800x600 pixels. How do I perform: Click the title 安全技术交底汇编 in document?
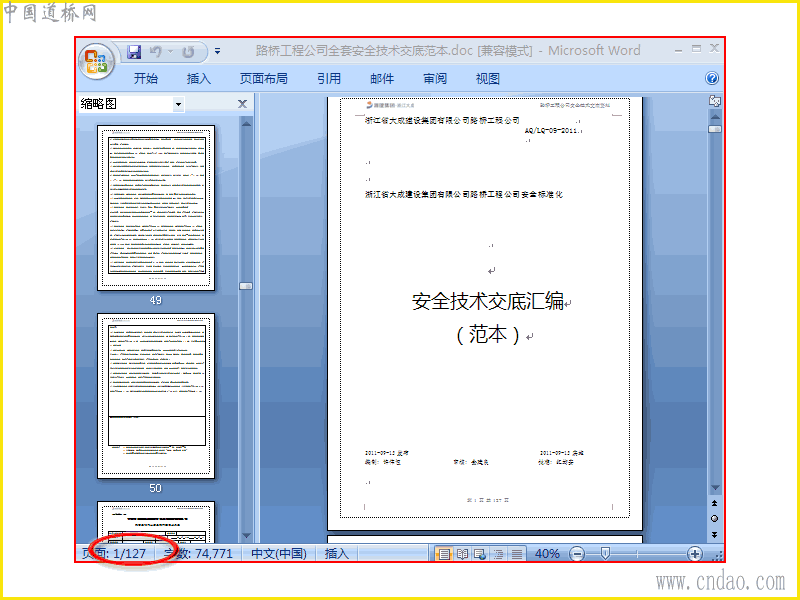point(488,301)
